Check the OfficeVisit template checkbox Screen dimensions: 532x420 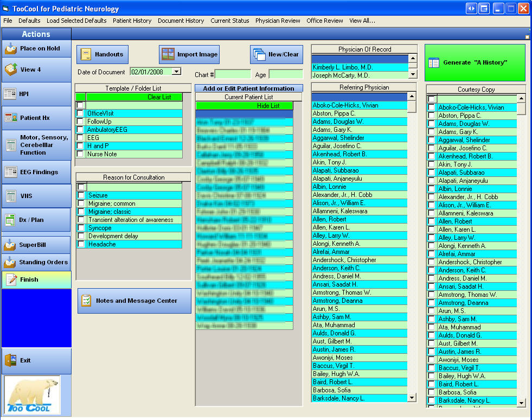click(80, 113)
